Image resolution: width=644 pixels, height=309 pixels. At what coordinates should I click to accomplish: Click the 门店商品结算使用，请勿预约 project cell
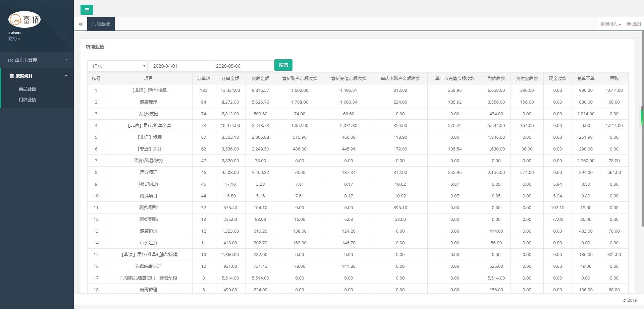(149, 278)
